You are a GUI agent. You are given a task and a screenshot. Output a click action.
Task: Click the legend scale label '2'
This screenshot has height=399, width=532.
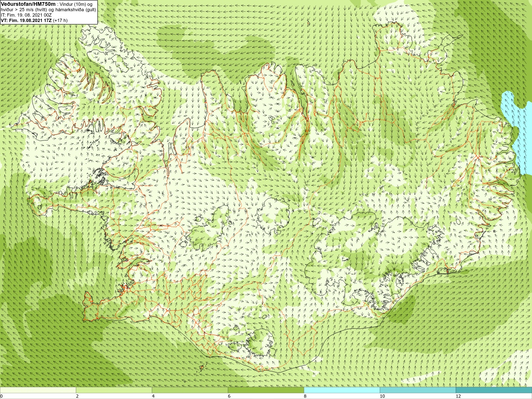pos(77,397)
